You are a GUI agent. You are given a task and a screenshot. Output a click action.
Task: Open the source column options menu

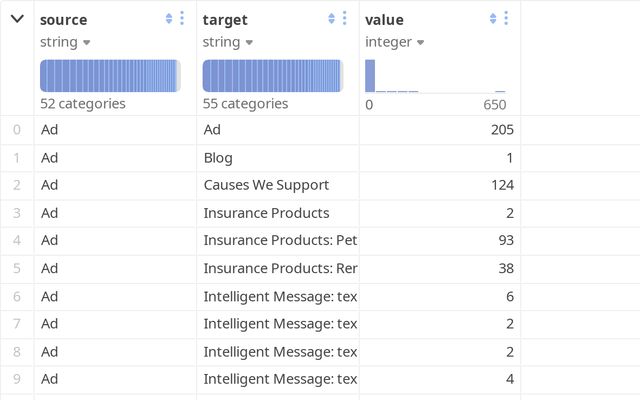point(181,19)
